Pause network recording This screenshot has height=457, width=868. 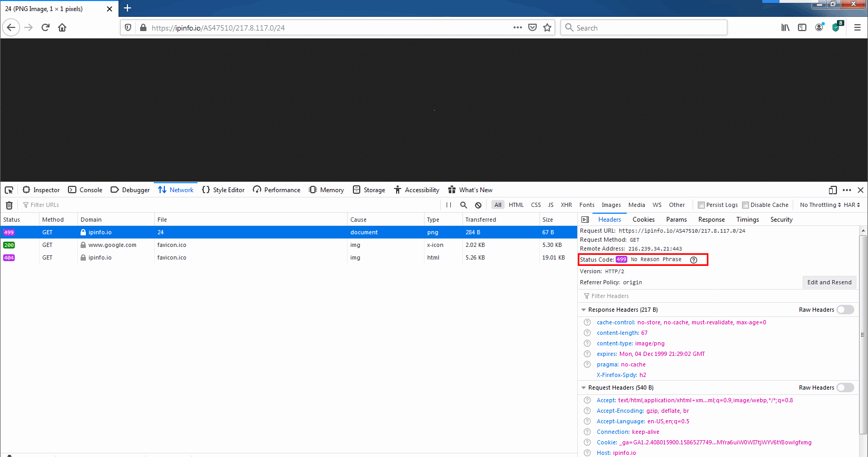[449, 205]
